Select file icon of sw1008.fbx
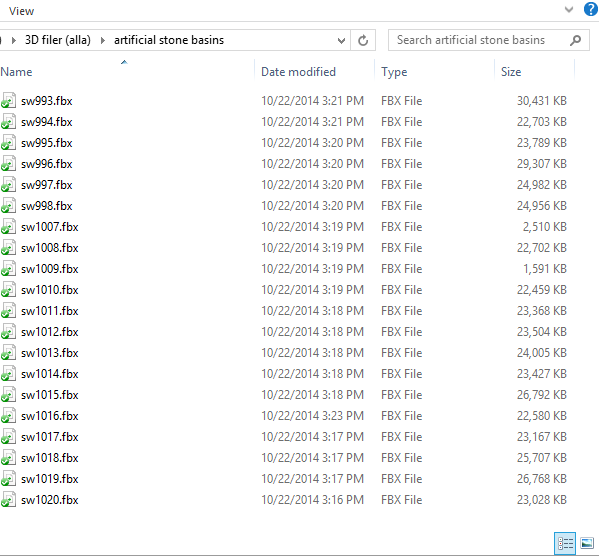 pyautogui.click(x=8, y=248)
